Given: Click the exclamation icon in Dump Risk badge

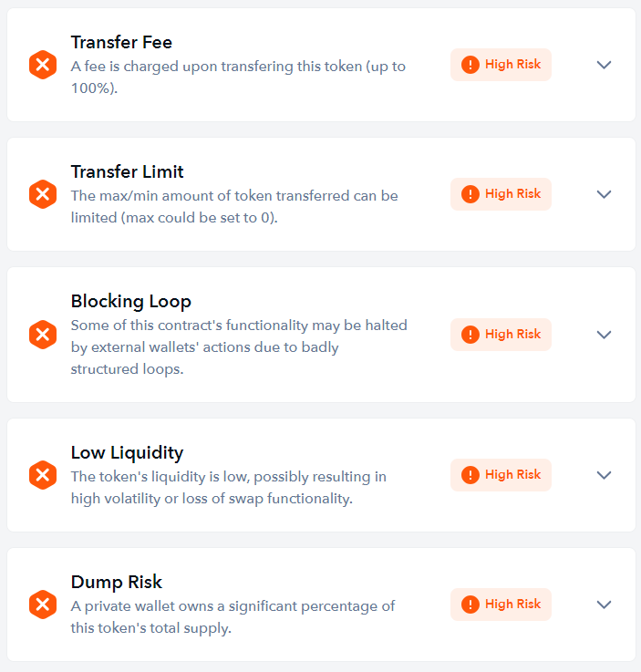Looking at the screenshot, I should tap(470, 605).
